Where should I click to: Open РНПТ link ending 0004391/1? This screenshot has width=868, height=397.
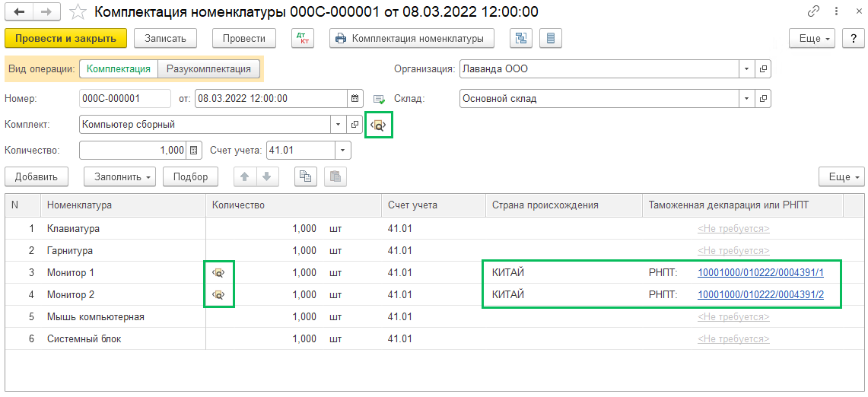tap(761, 272)
